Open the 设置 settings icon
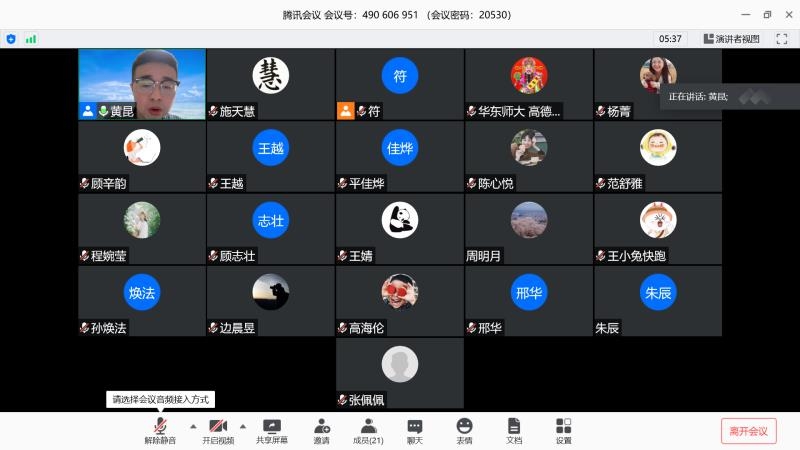 (x=563, y=430)
